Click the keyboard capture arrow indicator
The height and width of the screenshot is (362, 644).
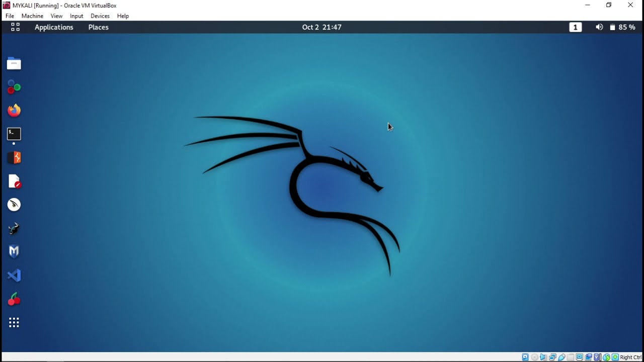click(x=615, y=357)
